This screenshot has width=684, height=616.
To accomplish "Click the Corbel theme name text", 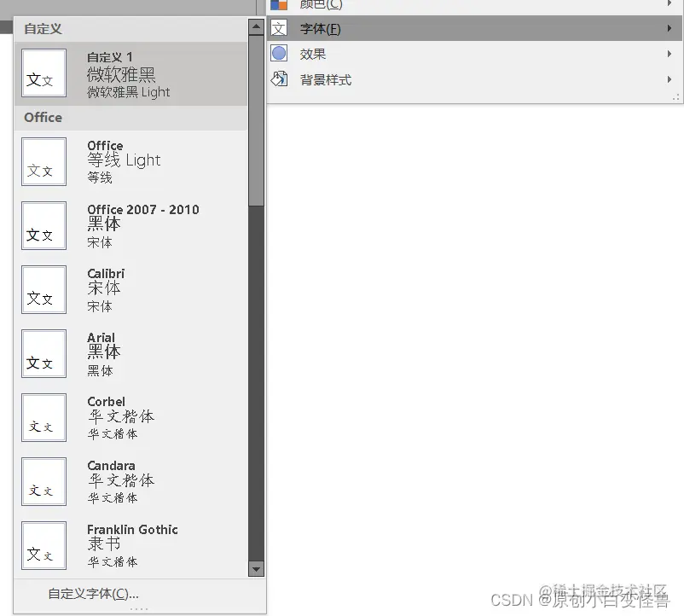I will (106, 401).
